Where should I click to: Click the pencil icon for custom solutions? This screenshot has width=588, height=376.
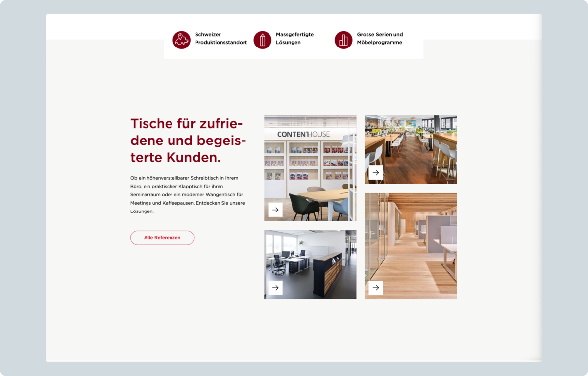point(262,40)
